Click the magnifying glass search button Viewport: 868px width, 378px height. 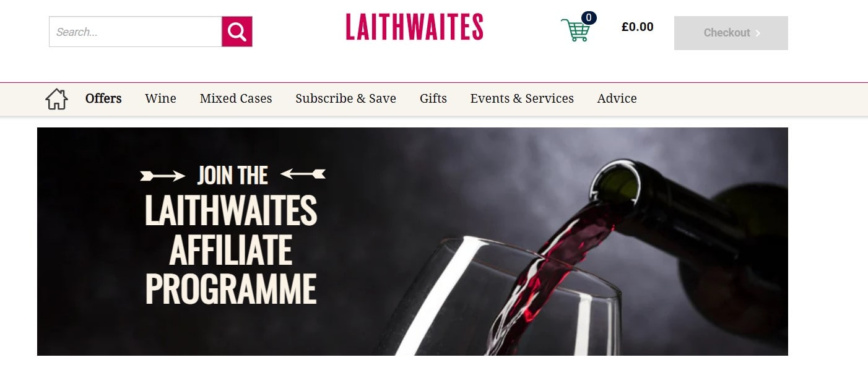[x=237, y=32]
